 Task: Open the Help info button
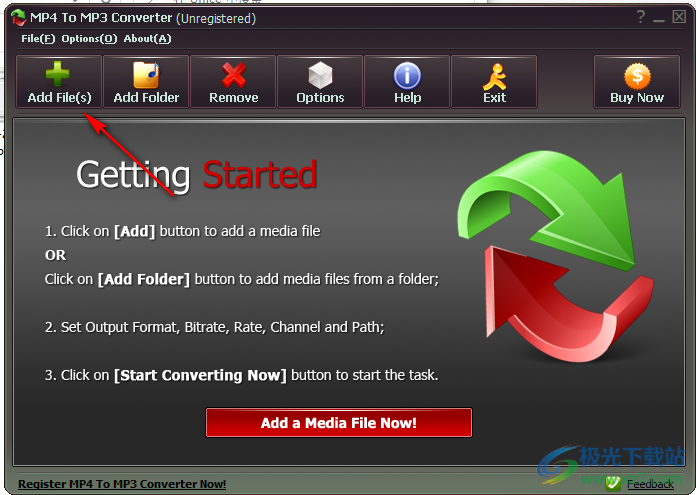407,82
